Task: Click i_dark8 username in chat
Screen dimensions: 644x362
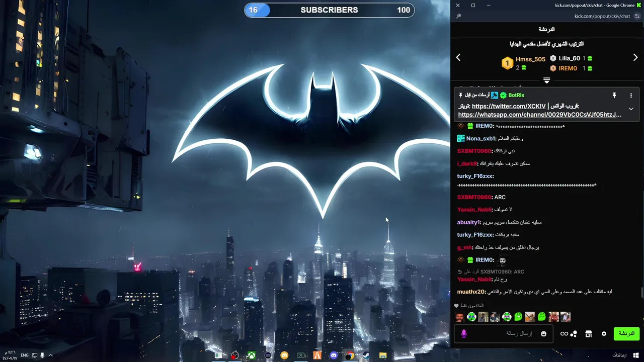Action: tap(466, 163)
